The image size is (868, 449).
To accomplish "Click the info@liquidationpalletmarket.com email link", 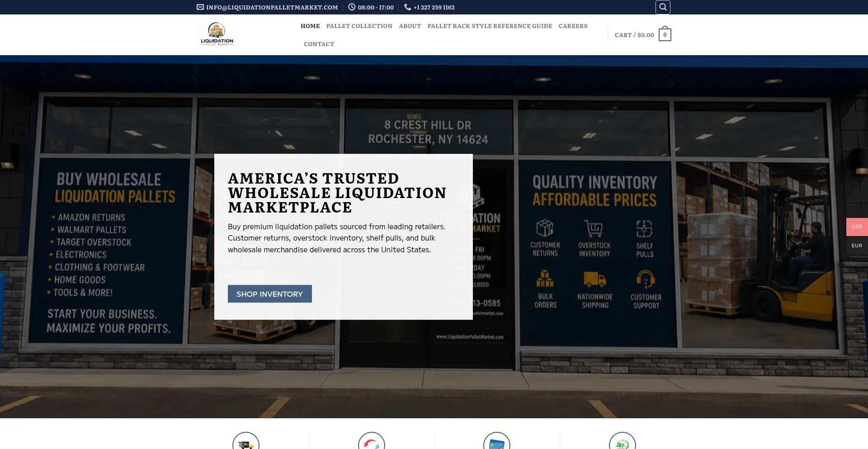I will pyautogui.click(x=272, y=7).
